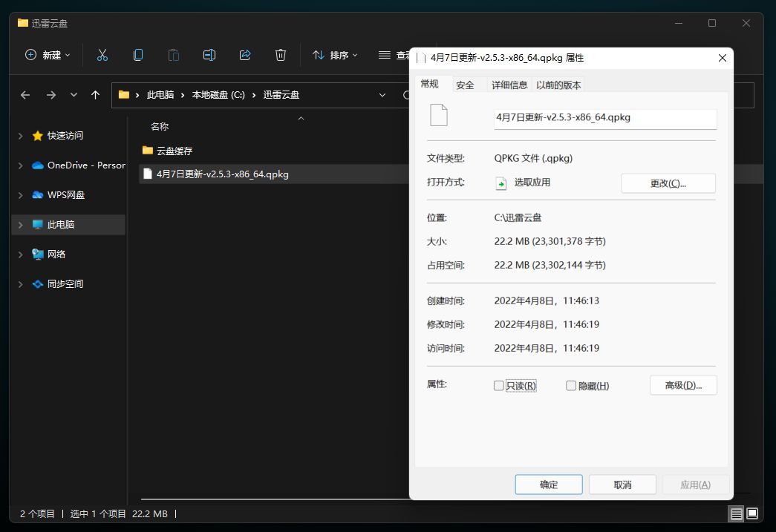Switch to the 以前的版本 tab
Screen dimensions: 776x532
pos(558,85)
